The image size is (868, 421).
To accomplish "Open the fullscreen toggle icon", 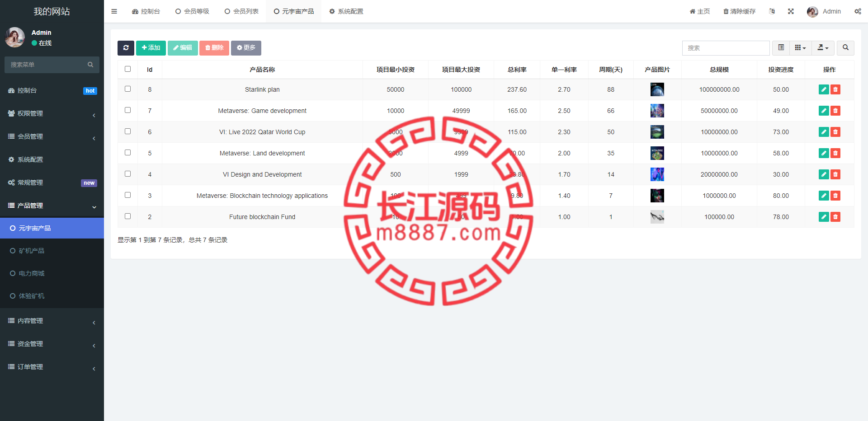I will 791,11.
